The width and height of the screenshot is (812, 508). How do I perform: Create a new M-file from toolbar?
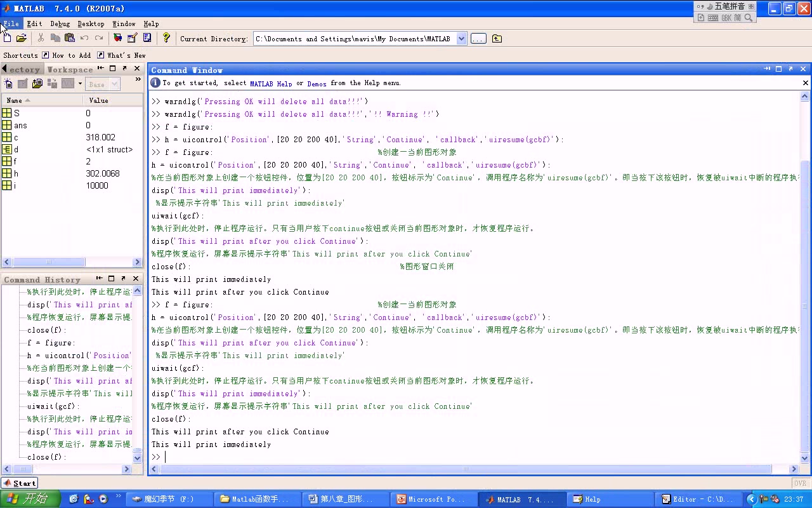(8, 38)
